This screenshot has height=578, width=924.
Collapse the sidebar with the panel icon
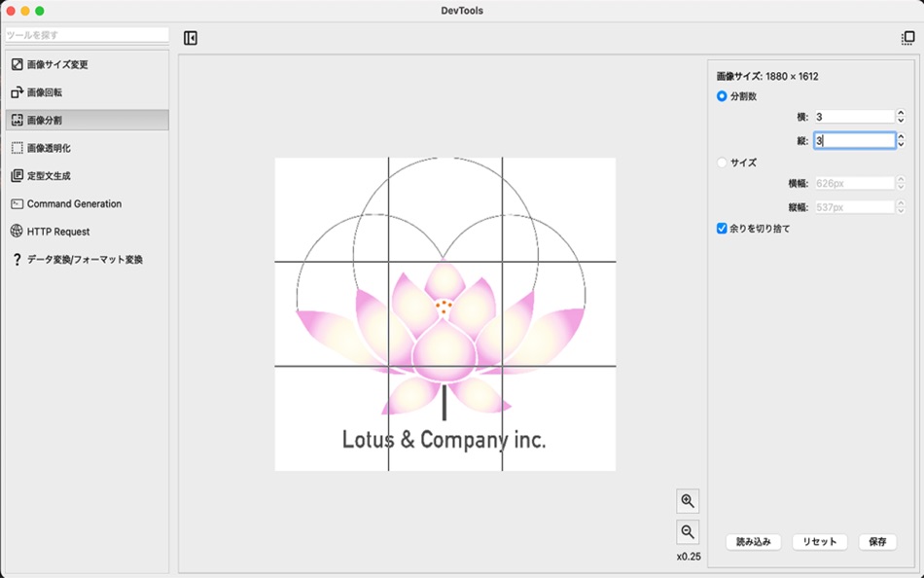point(190,36)
